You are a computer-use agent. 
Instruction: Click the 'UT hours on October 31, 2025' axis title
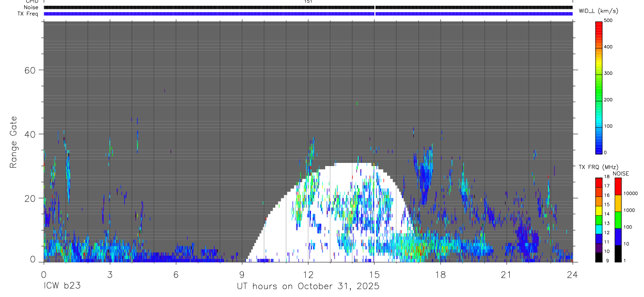click(307, 287)
